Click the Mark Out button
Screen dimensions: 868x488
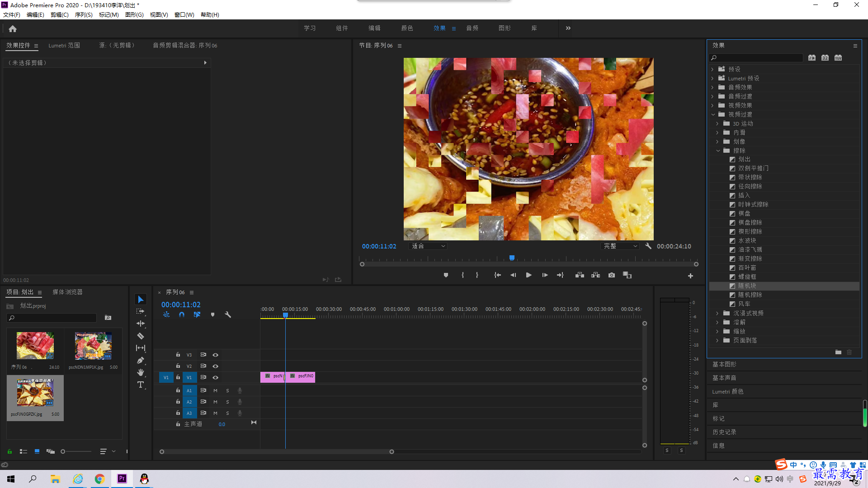(477, 275)
